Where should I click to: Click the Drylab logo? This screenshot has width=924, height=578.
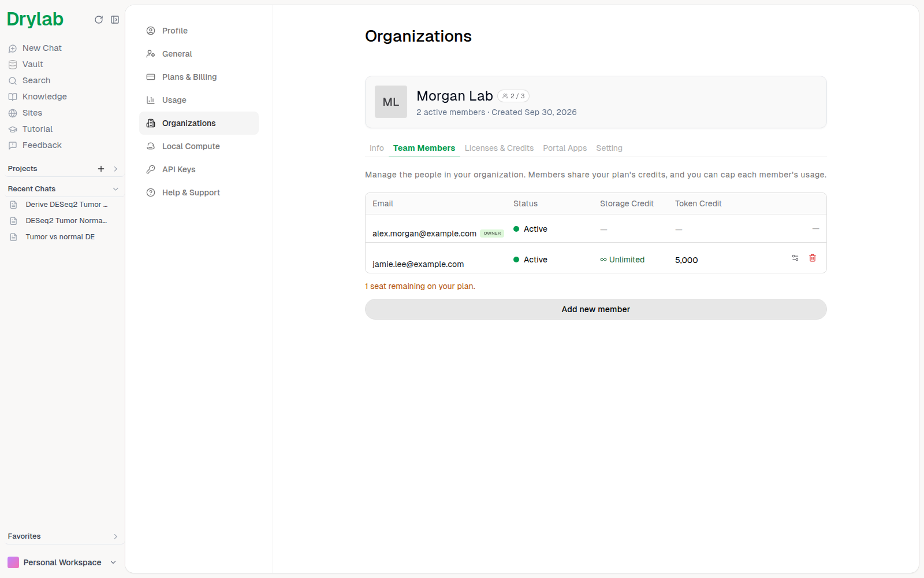[35, 19]
